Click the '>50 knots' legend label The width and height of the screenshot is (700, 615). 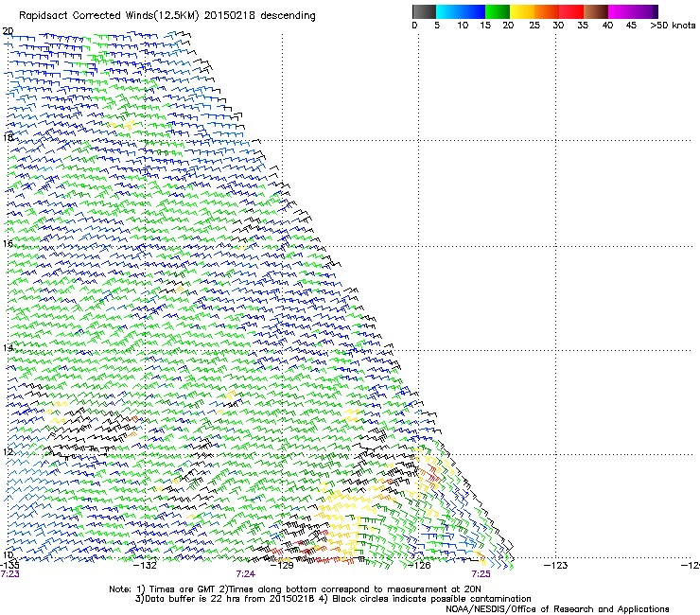coord(673,26)
